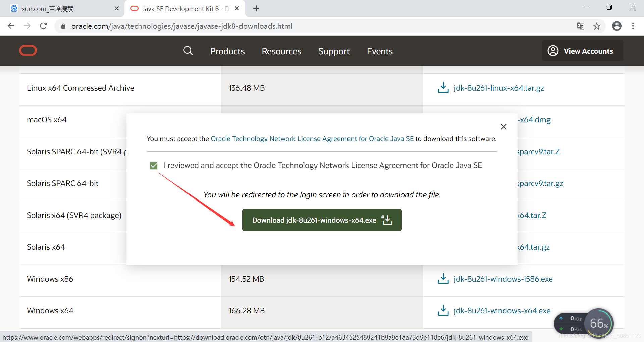Click the sparcv9.tar.gz download link
The height and width of the screenshot is (342, 644).
tap(540, 183)
